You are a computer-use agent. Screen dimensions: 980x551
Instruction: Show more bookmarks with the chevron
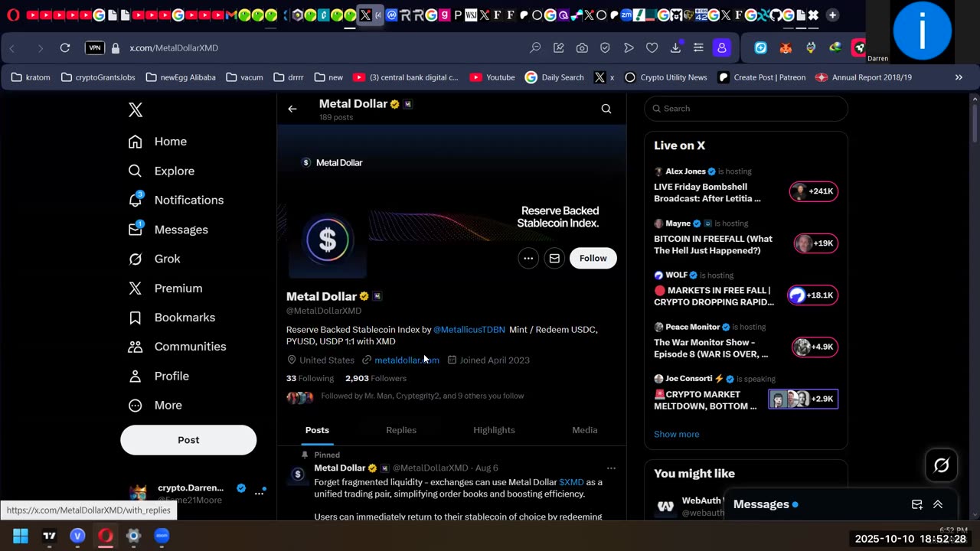(x=959, y=77)
